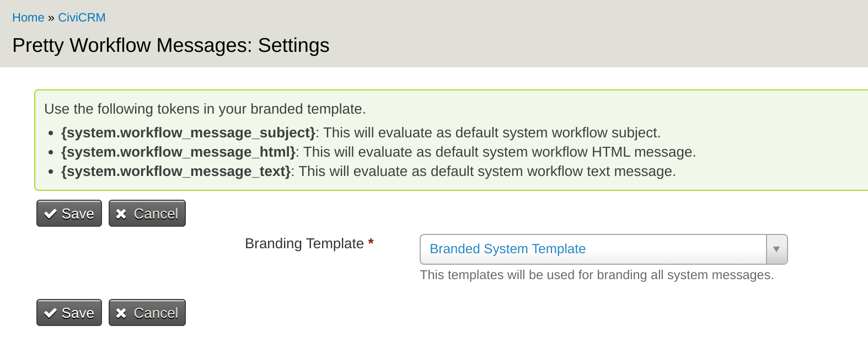Click the selected value Branded System Template
Image resolution: width=868 pixels, height=358 pixels.
pos(507,249)
